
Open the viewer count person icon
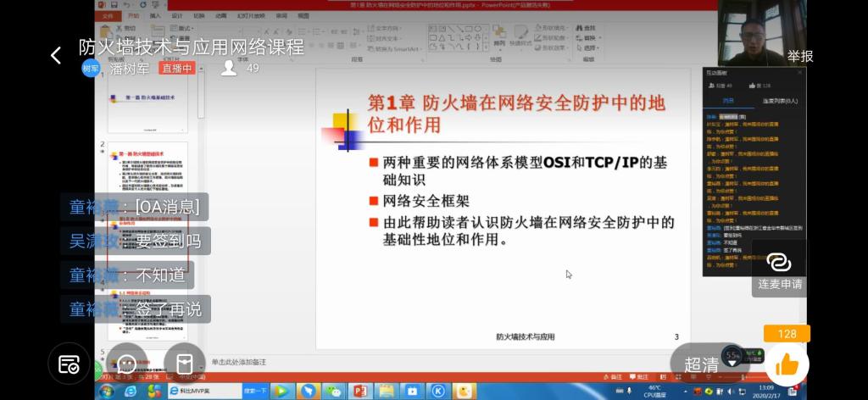point(229,69)
